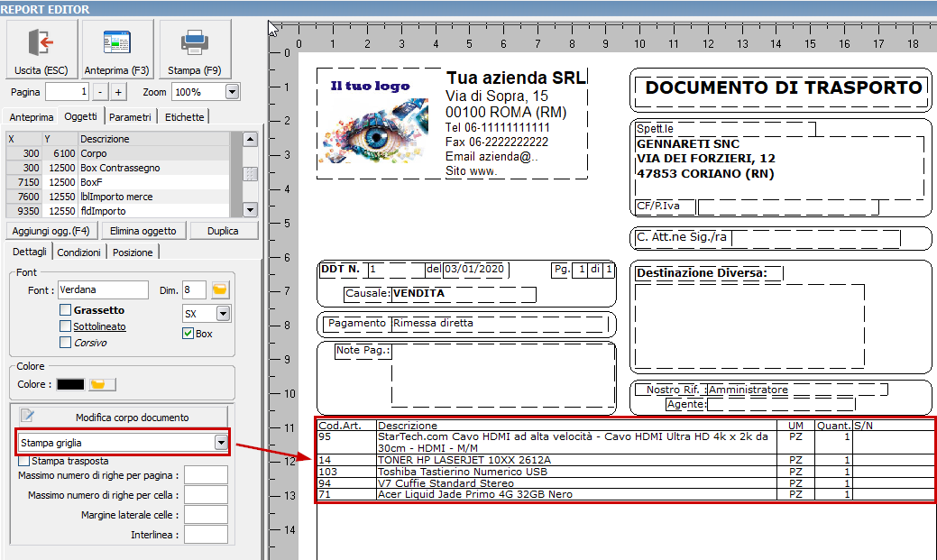
Task: Select the Box Contrassegno object row
Action: click(x=118, y=168)
